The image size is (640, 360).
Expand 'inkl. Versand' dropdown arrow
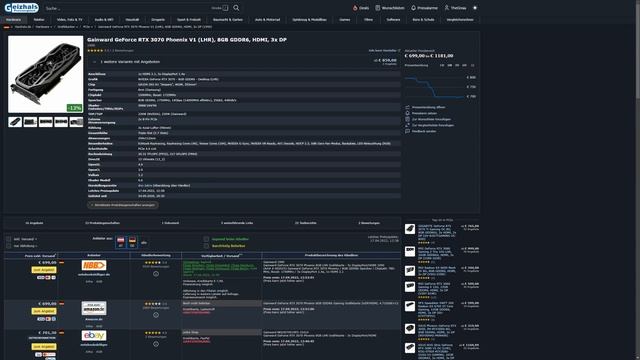pos(36,239)
